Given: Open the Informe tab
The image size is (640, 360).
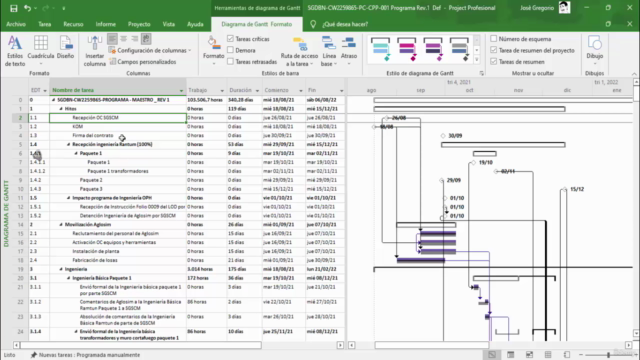Looking at the screenshot, I should click(106, 24).
